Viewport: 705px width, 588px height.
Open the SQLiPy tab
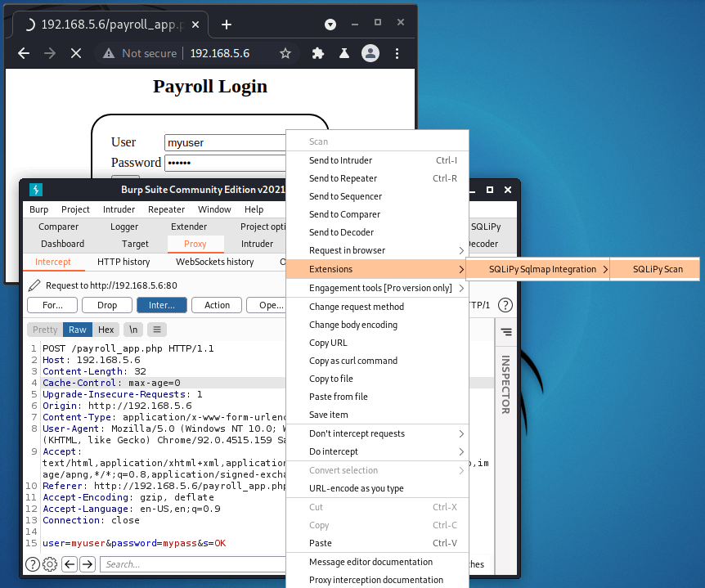486,227
